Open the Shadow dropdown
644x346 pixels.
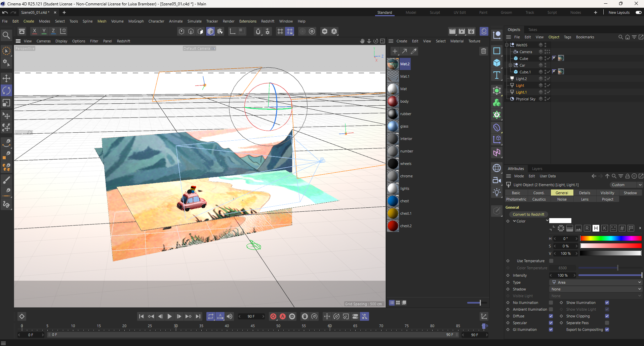pos(596,289)
